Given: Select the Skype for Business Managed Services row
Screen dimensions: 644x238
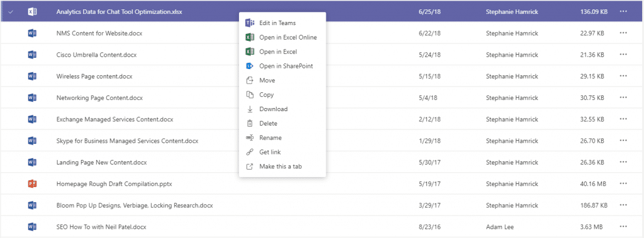Looking at the screenshot, I should [x=322, y=141].
